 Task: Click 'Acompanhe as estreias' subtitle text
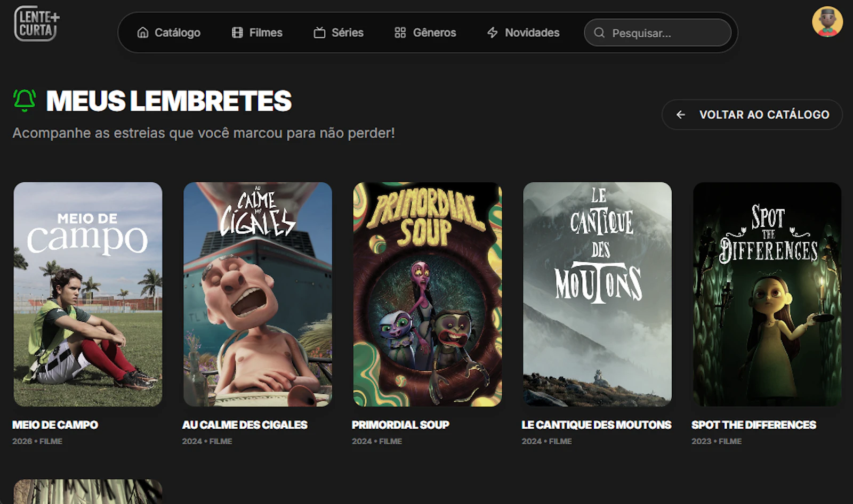coord(204,133)
